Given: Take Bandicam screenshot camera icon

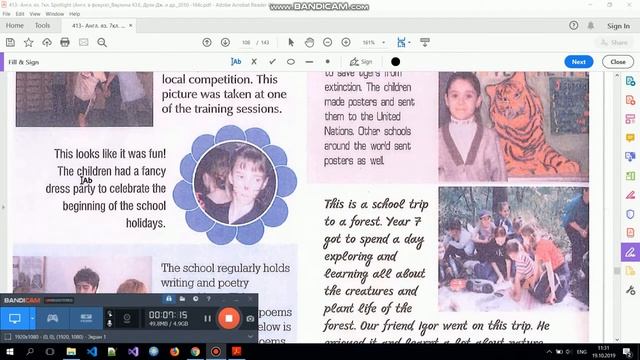Looking at the screenshot, I should pos(250,319).
